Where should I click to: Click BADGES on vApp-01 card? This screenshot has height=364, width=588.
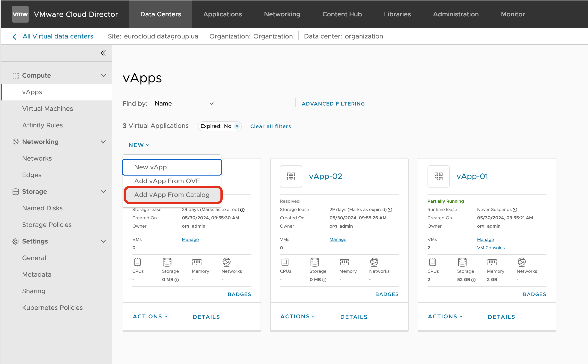pos(535,294)
